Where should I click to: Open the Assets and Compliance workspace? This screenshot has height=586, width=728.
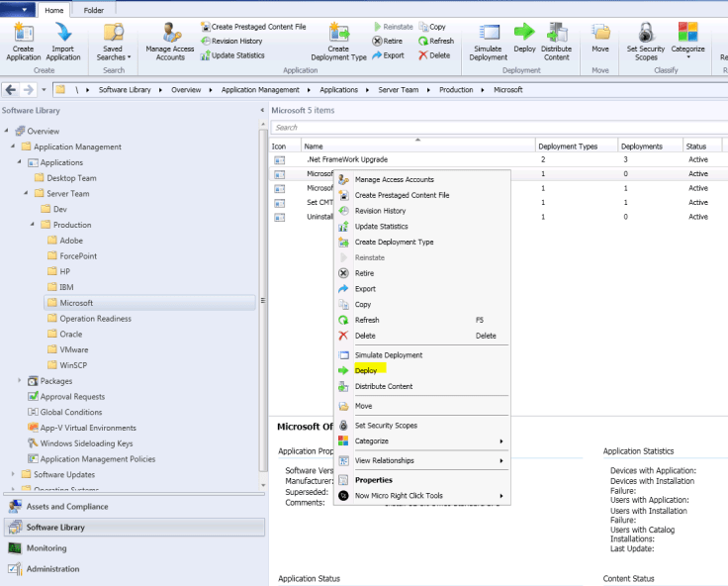(67, 507)
